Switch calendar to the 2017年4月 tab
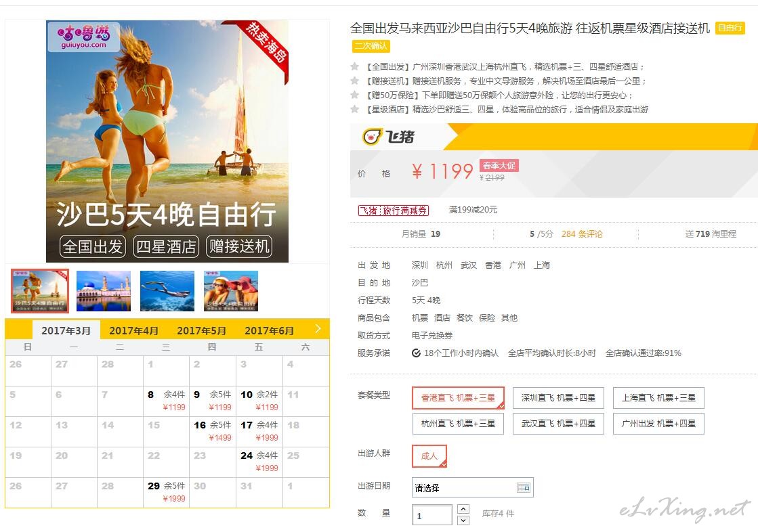The image size is (758, 532). (134, 331)
